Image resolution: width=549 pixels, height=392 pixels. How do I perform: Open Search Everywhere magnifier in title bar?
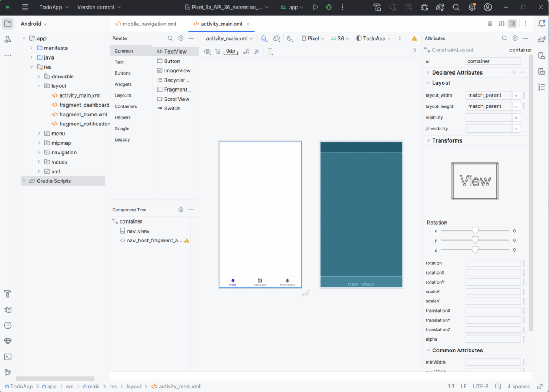456,7
